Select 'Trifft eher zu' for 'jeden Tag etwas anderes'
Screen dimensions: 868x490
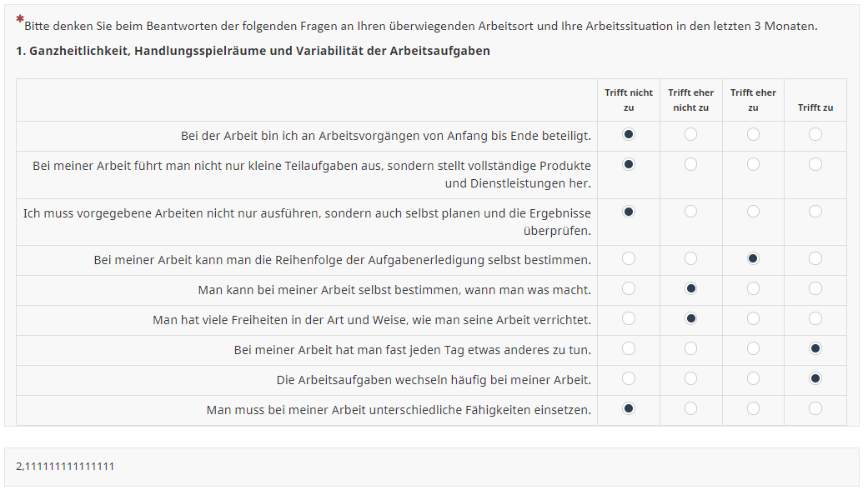pos(753,348)
